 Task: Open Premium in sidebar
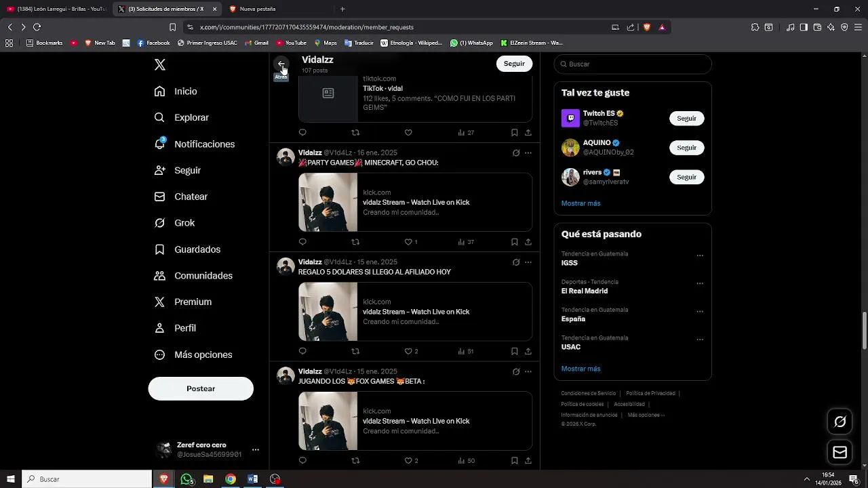[183, 302]
